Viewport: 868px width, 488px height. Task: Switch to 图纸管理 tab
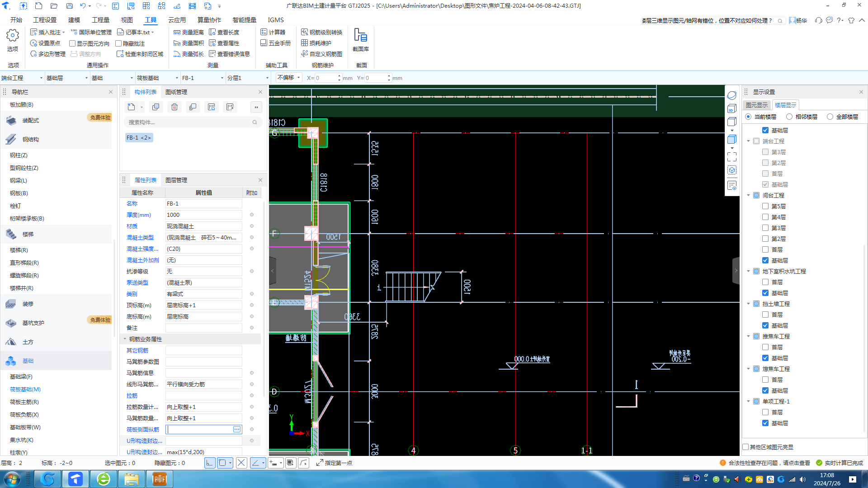tap(176, 92)
